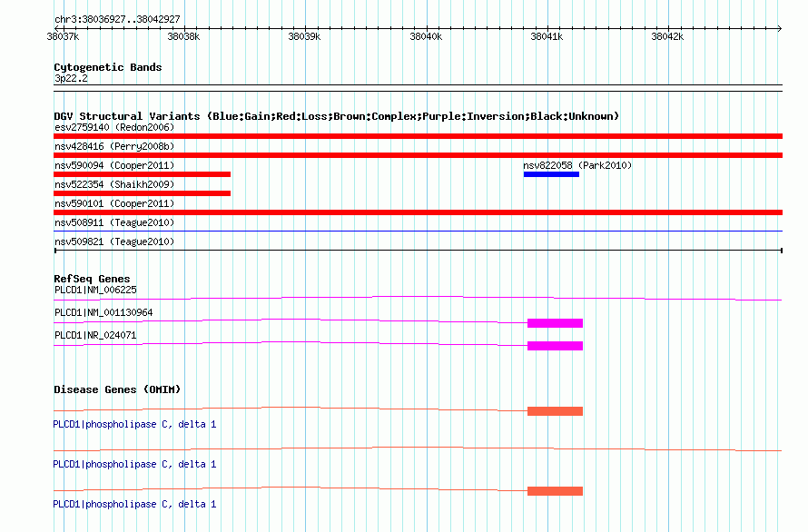Click the PLCD1|NM_006225 transcript label
This screenshot has width=808, height=532.
[x=96, y=290]
